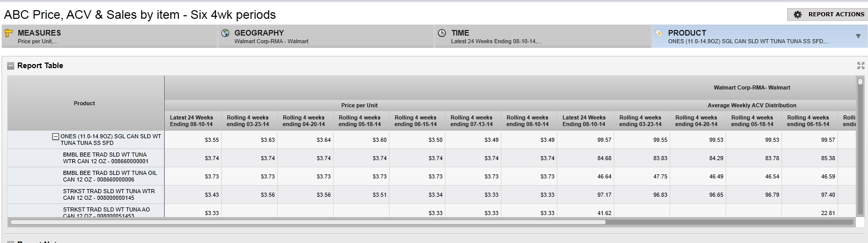Click the Measures ruler icon
The image size is (868, 243).
(9, 33)
